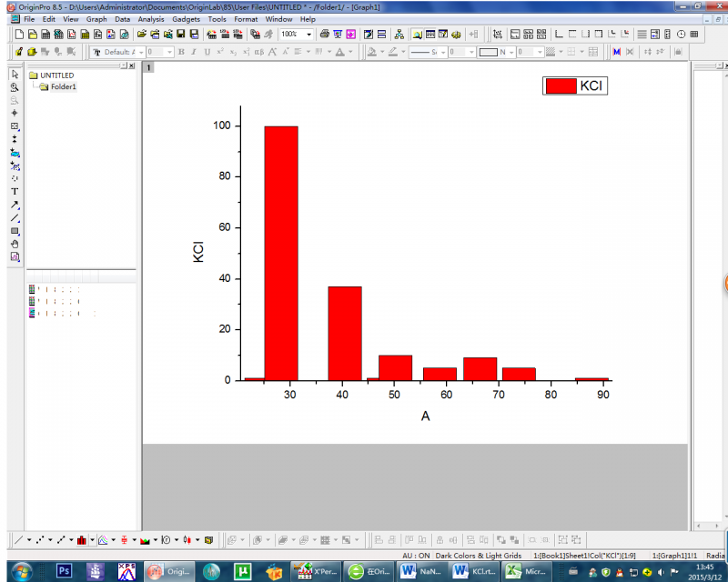Image resolution: width=728 pixels, height=582 pixels.
Task: Toggle Superscript formatting
Action: [x=220, y=52]
